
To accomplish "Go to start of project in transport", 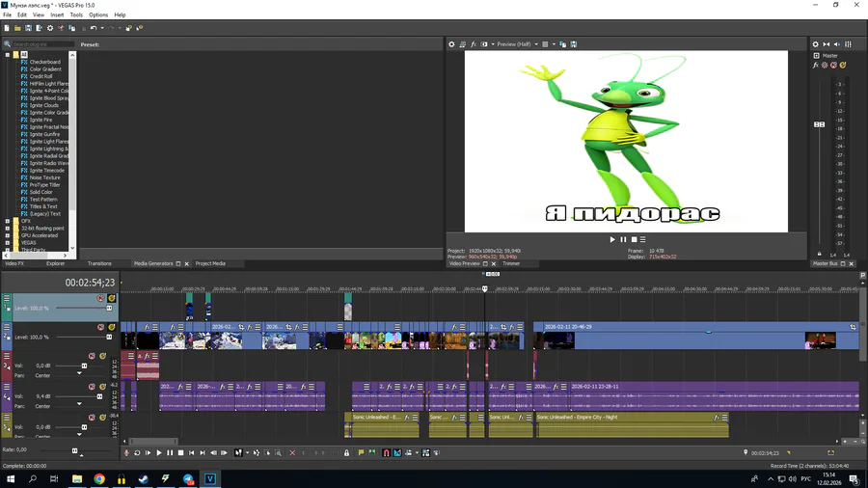I will point(192,452).
